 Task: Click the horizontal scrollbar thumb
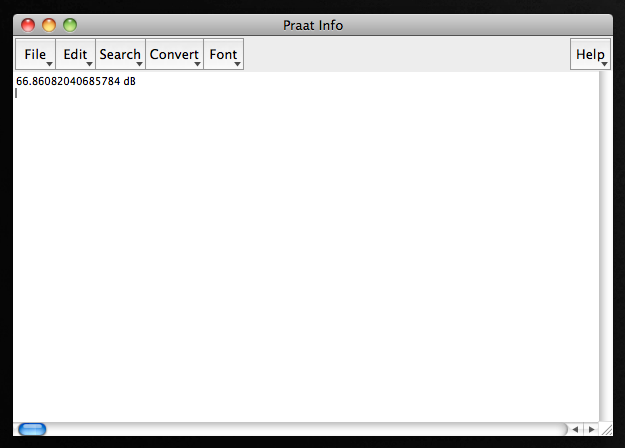click(x=32, y=429)
